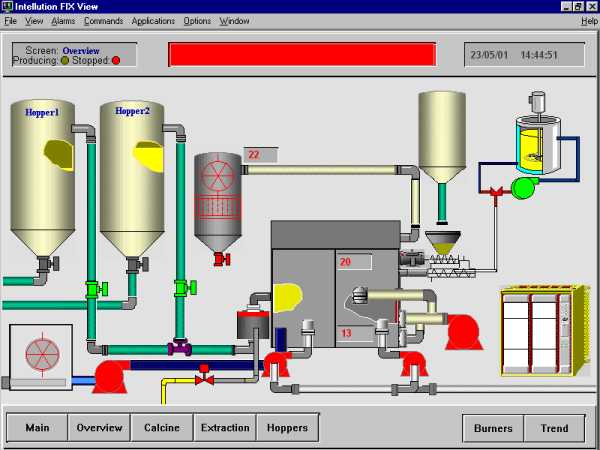
Task: Open the Trend screen
Action: tap(554, 428)
